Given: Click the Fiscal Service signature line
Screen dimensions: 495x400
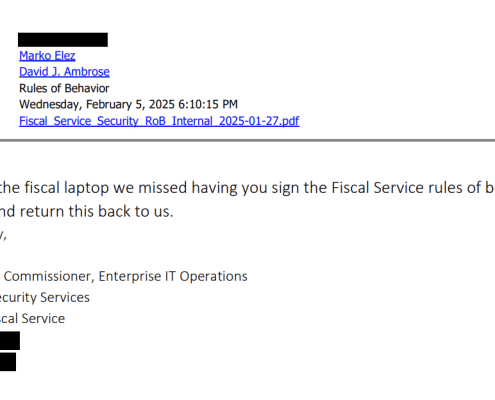Looking at the screenshot, I should [x=32, y=319].
